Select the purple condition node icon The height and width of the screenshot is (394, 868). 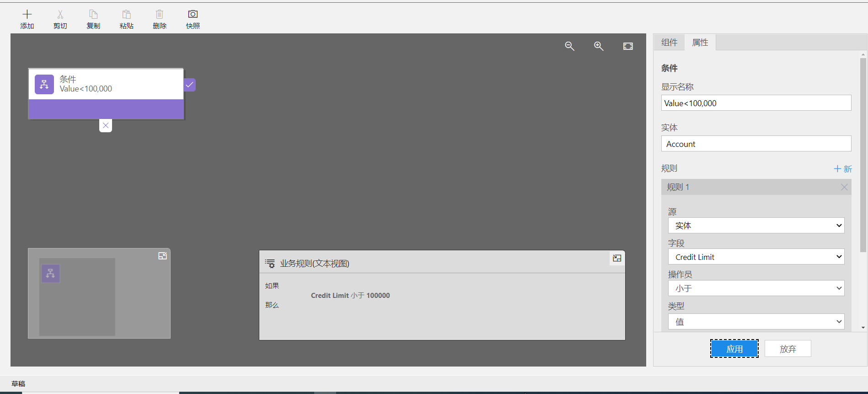pyautogui.click(x=44, y=84)
